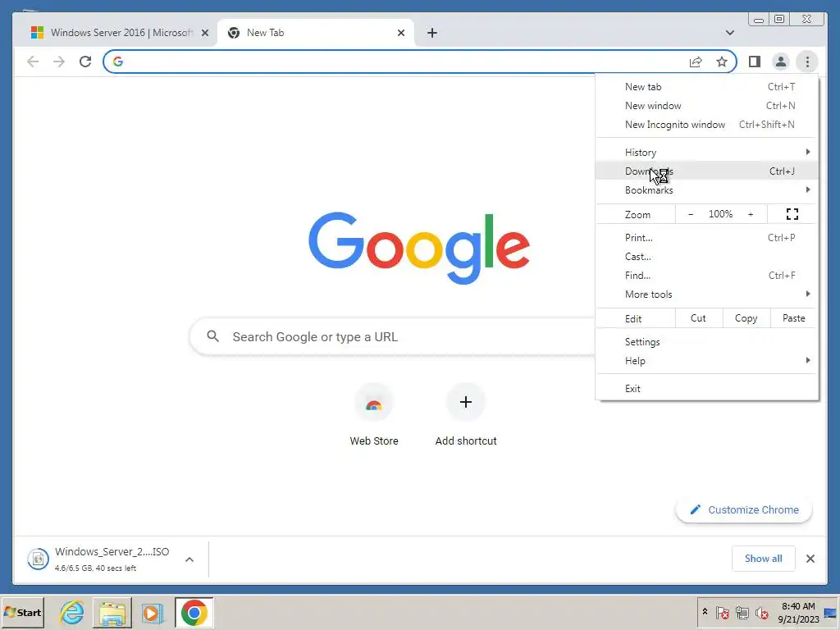Click the Google logo
This screenshot has width=840, height=630.
pyautogui.click(x=419, y=248)
